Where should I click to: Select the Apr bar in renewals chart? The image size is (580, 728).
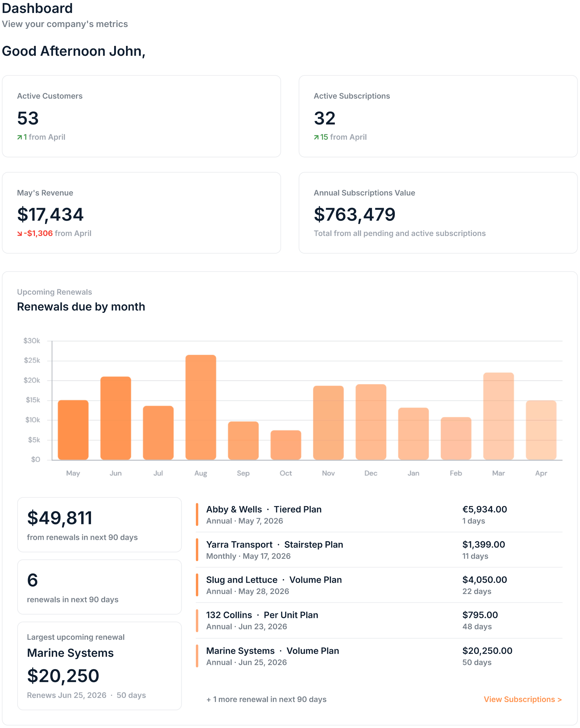pos(541,430)
